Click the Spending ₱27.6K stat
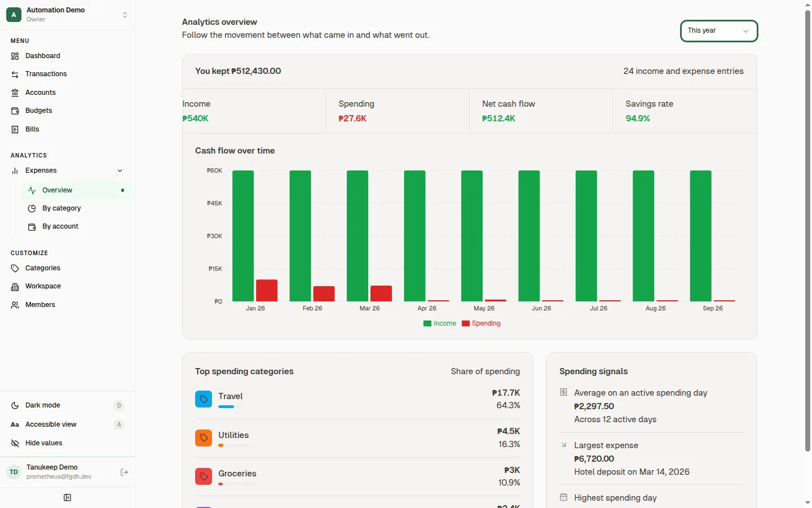 (x=398, y=111)
